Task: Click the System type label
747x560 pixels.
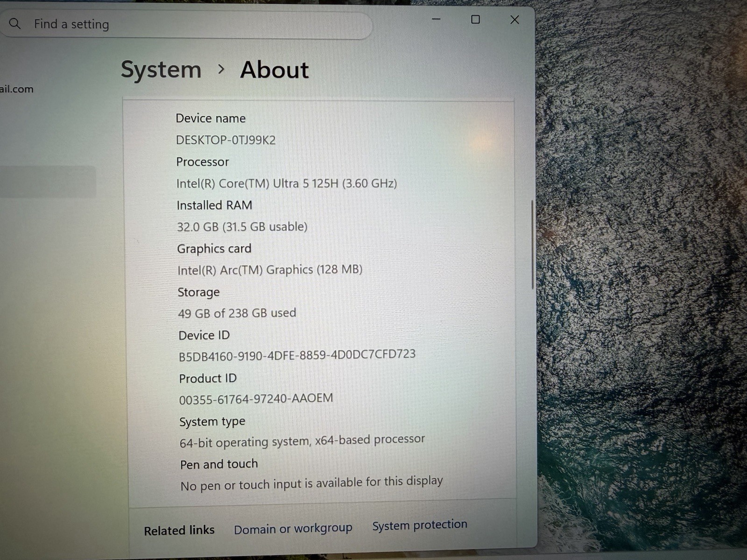Action: pyautogui.click(x=212, y=422)
